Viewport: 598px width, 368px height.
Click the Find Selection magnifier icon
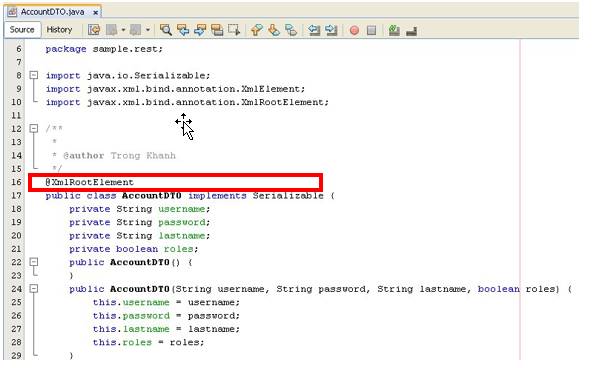(x=166, y=30)
